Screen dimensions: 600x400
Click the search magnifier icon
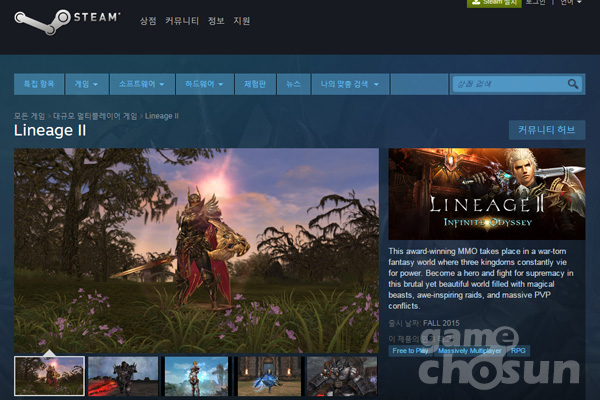(x=574, y=85)
